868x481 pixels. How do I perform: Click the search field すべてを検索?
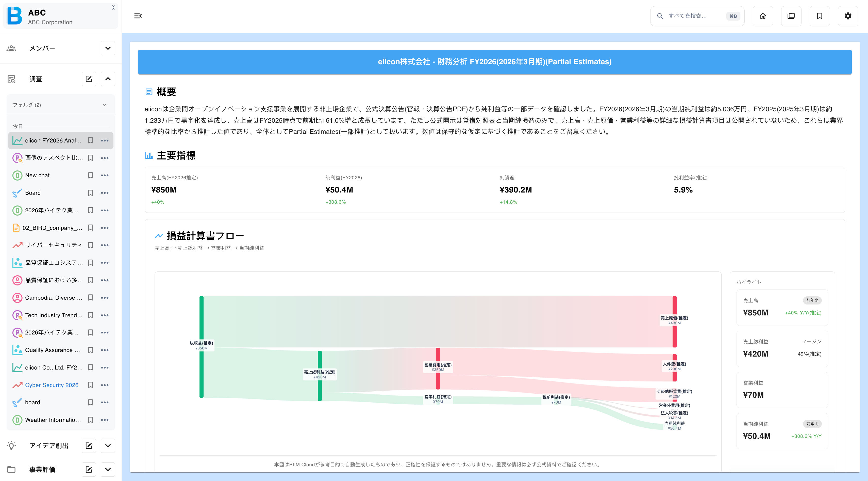pos(697,16)
